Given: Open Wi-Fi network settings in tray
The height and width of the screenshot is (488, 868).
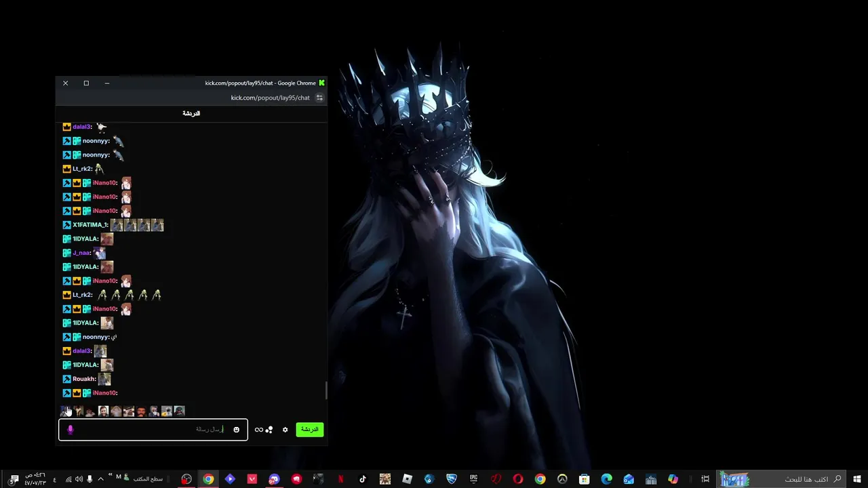Looking at the screenshot, I should [x=68, y=479].
